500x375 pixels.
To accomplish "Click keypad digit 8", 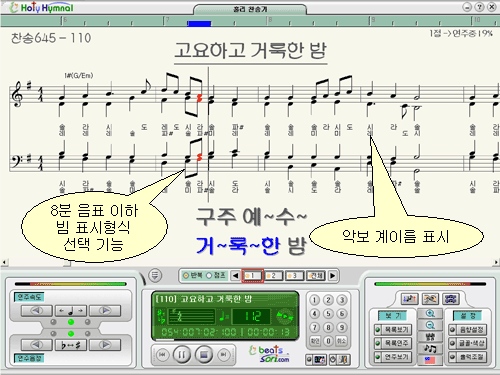I will coord(328,327).
